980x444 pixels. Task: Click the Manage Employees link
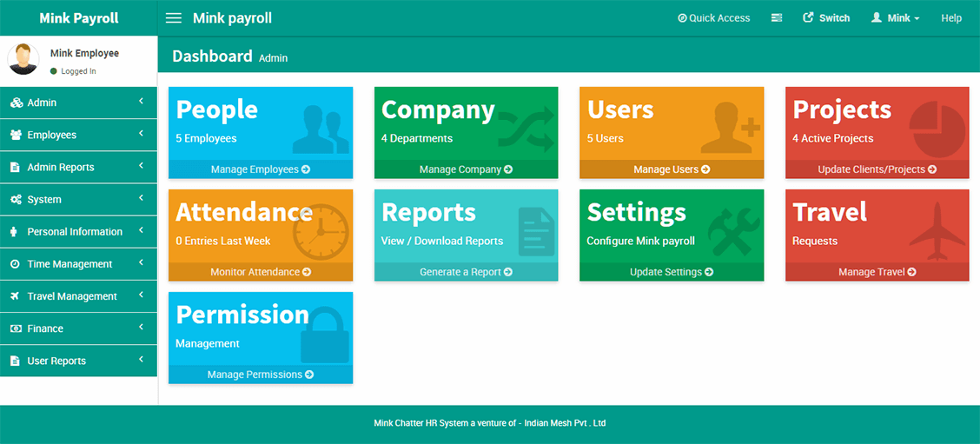261,169
